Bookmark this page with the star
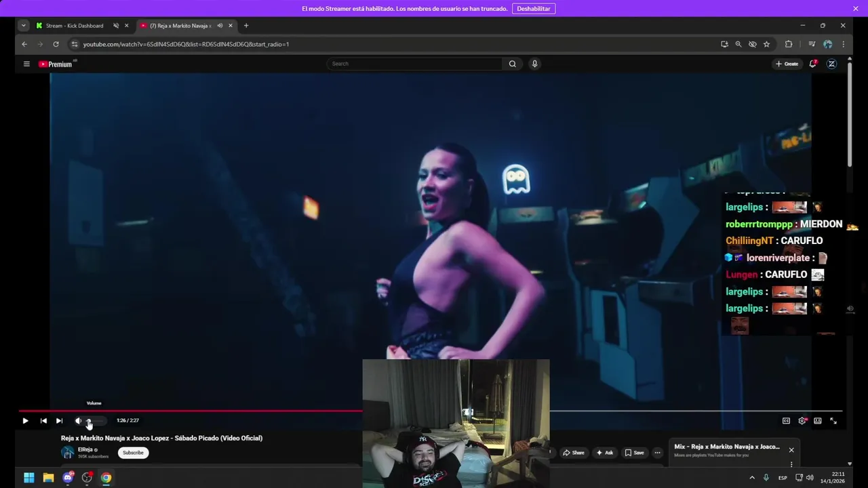The height and width of the screenshot is (488, 868). [x=767, y=44]
